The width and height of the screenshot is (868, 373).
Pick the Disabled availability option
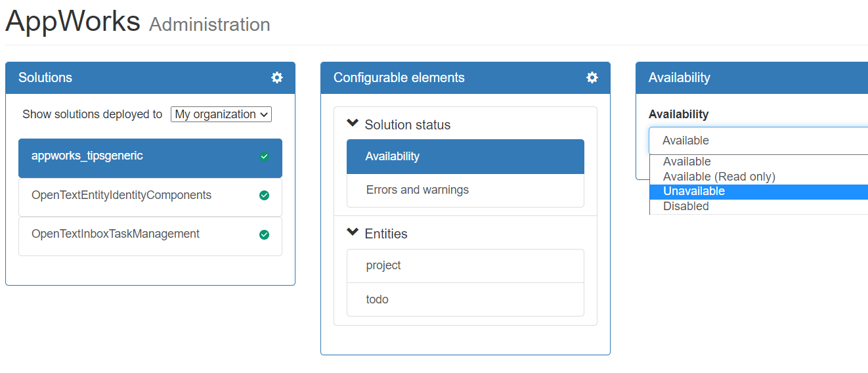[x=686, y=206]
